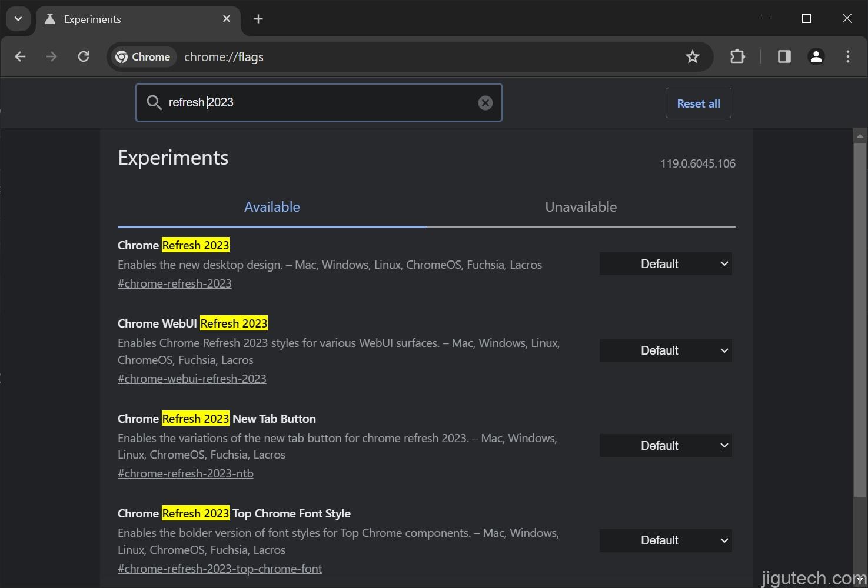Open New Tab Button flag Default dropdown
Screen dimensions: 868x588
pyautogui.click(x=666, y=446)
